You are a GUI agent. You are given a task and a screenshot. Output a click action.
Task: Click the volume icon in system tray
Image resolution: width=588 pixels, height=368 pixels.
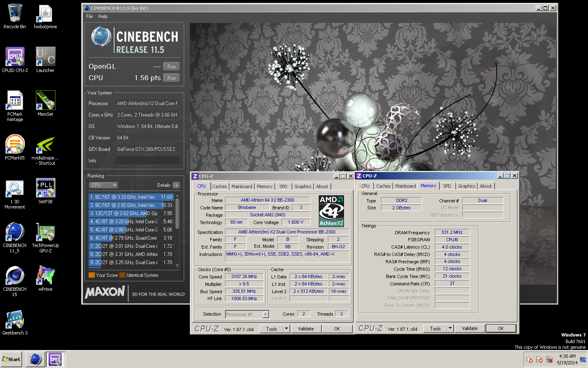point(530,360)
